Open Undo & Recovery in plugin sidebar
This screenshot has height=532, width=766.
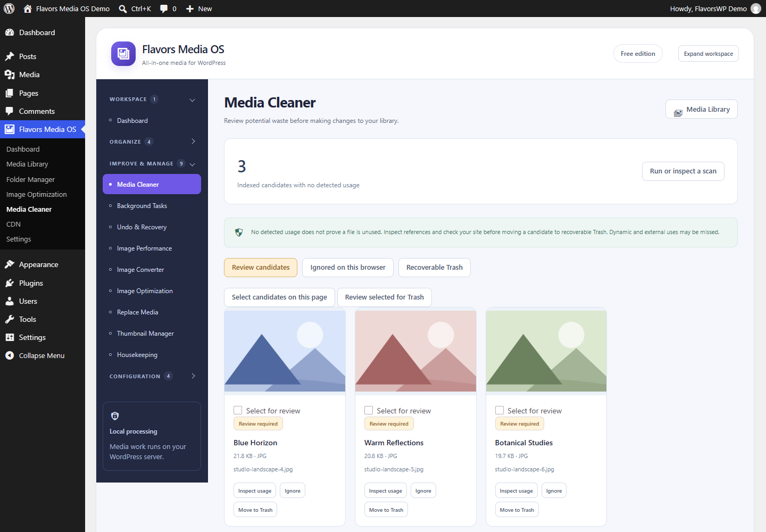click(x=152, y=227)
